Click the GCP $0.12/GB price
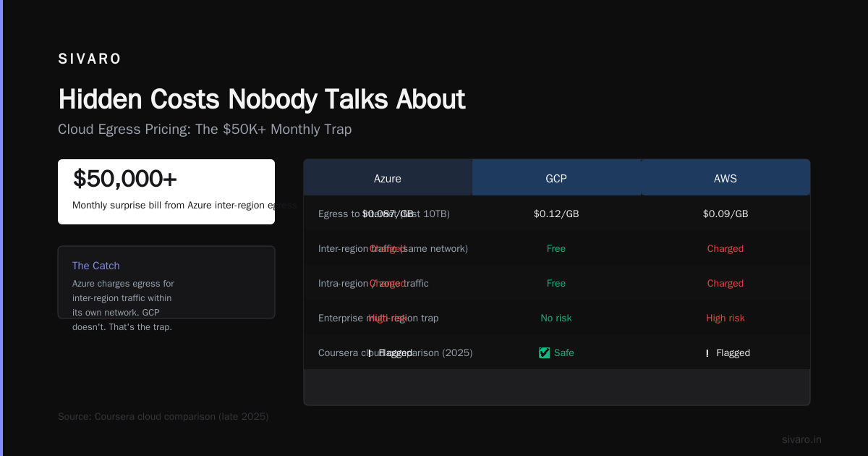 tap(556, 214)
